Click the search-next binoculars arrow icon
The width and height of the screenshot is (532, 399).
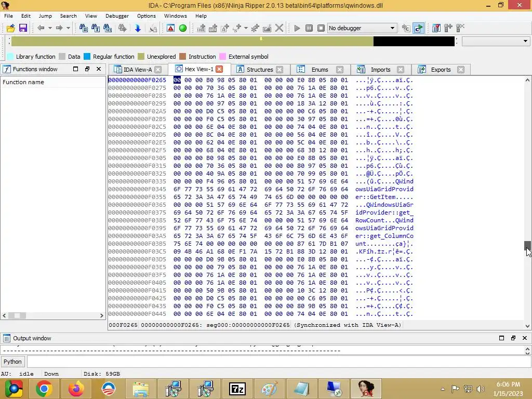122,28
